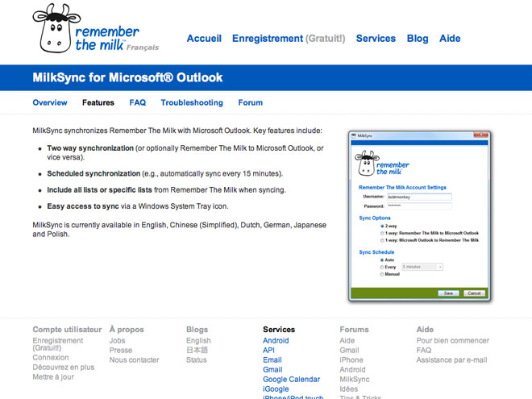The image size is (532, 399).
Task: Click Cancel in the MilkSync dialog
Action: (x=474, y=293)
